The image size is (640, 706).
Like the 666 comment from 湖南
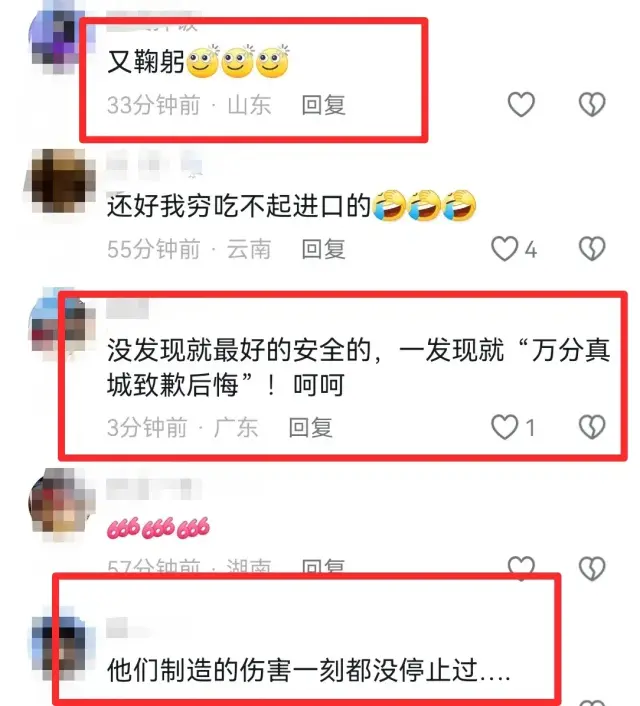click(x=521, y=566)
